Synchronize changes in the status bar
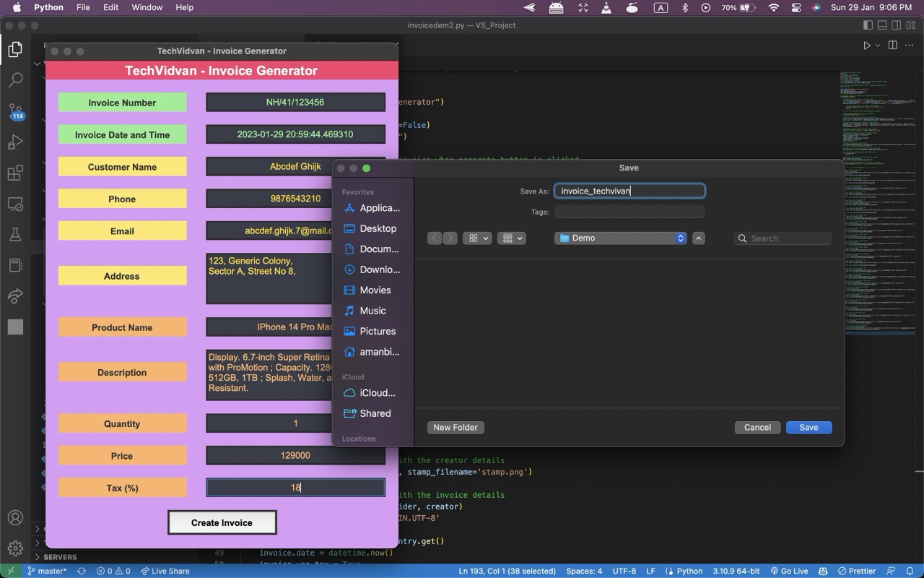The image size is (924, 578). (82, 571)
